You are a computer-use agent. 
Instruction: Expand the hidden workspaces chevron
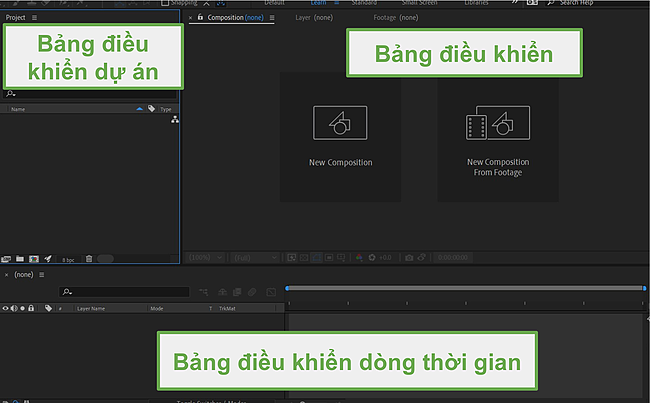click(x=514, y=2)
